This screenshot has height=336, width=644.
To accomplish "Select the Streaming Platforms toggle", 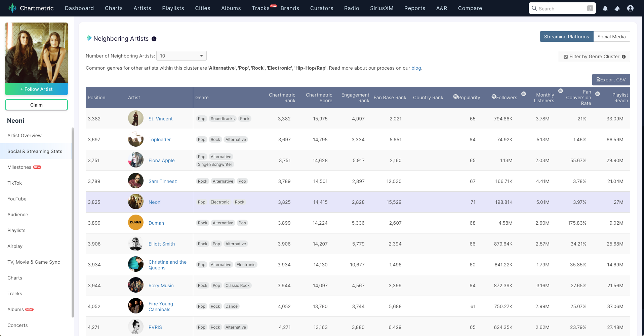I will tap(566, 37).
